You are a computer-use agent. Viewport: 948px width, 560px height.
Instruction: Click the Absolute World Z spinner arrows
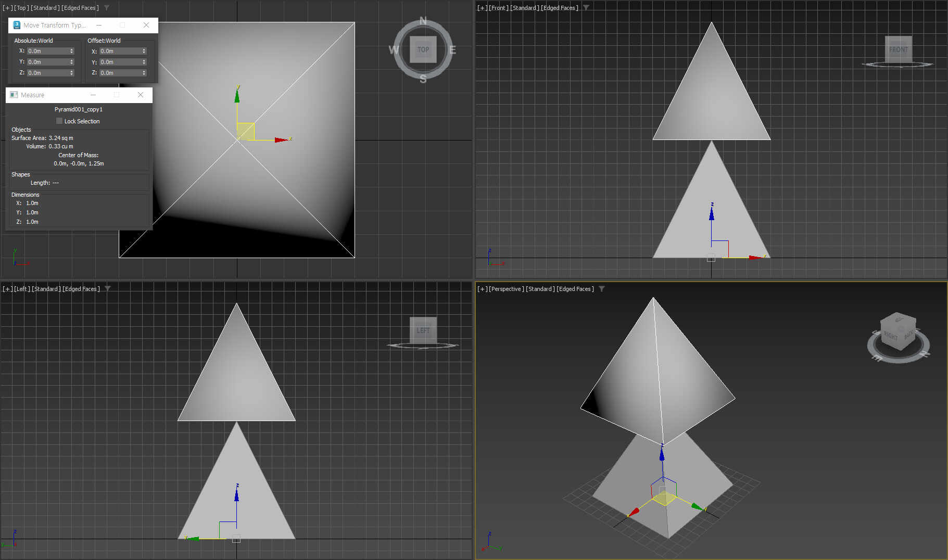(72, 73)
